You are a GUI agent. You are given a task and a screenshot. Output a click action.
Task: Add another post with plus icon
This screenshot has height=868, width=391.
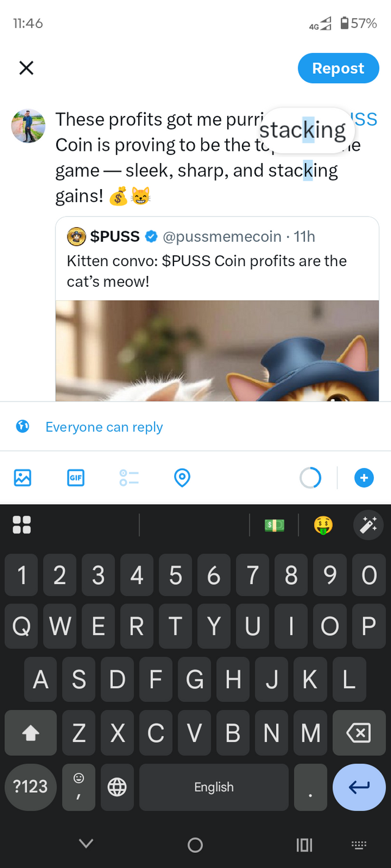coord(364,477)
